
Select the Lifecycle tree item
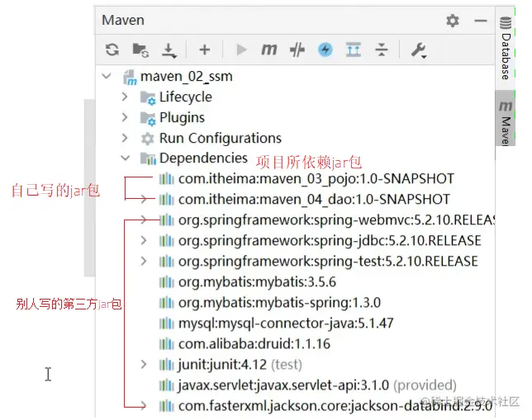click(186, 97)
